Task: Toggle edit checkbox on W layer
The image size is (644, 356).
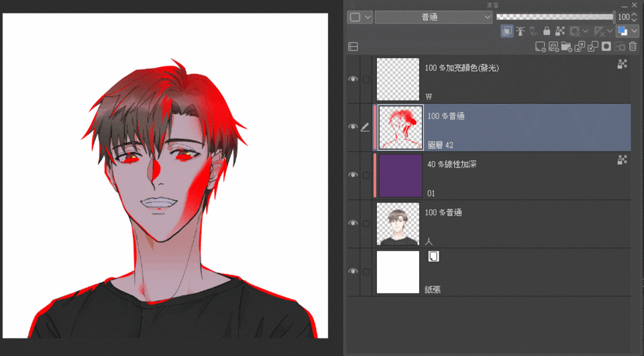Action: pyautogui.click(x=366, y=79)
